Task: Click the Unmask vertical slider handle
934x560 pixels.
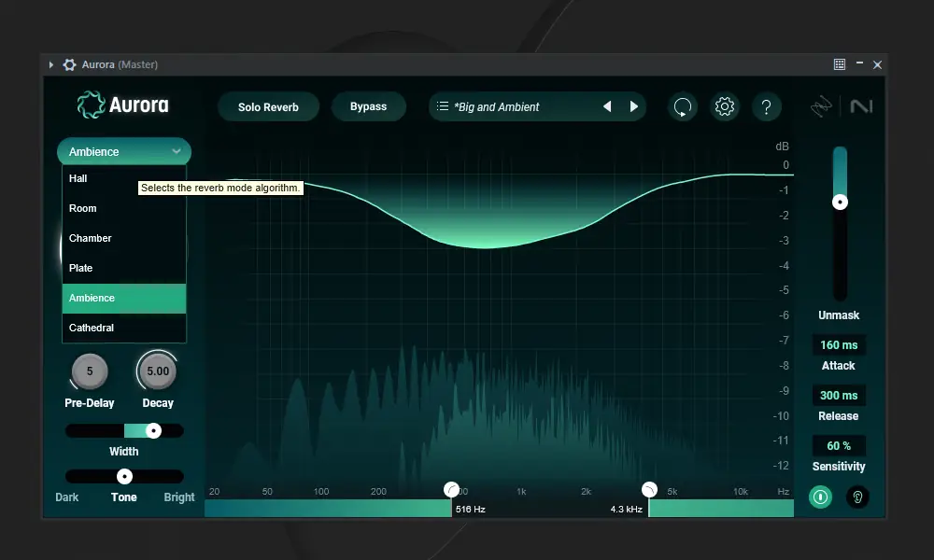Action: pos(840,203)
